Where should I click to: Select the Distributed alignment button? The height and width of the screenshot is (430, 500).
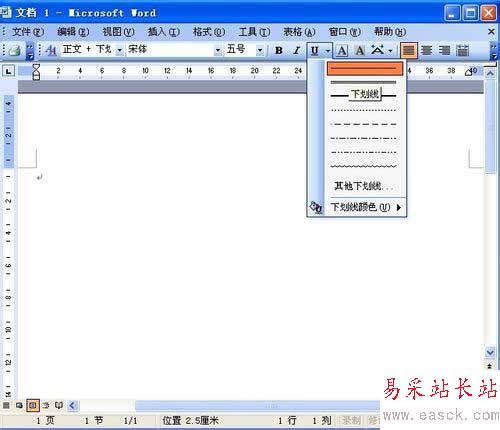462,50
